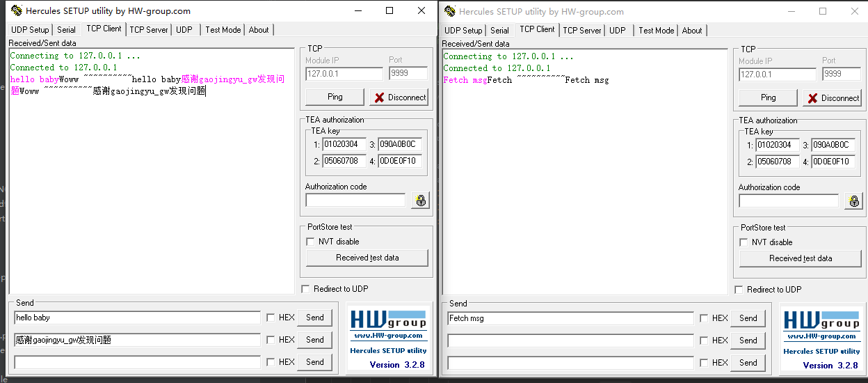Click the padlock icon in left window
Image resolution: width=868 pixels, height=383 pixels.
(420, 201)
